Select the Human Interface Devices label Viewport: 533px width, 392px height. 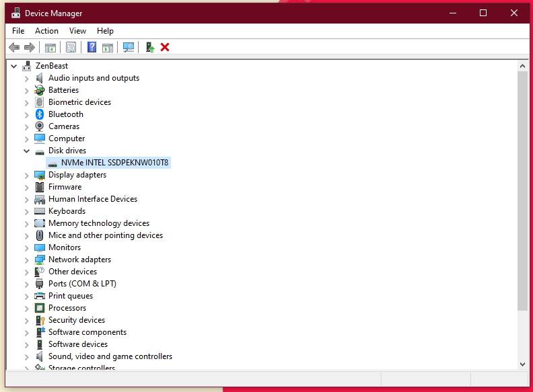(x=93, y=199)
